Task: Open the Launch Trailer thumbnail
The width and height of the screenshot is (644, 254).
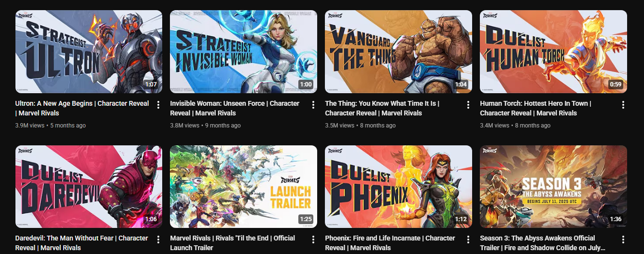Action: (x=244, y=187)
